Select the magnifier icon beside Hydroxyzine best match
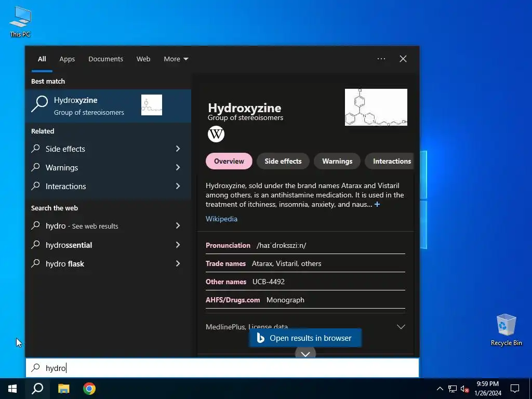This screenshot has height=399, width=532. [x=39, y=104]
